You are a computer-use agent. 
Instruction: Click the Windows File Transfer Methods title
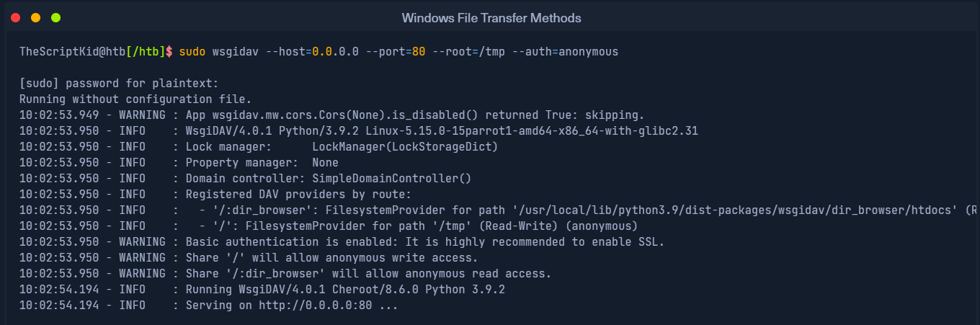[491, 17]
